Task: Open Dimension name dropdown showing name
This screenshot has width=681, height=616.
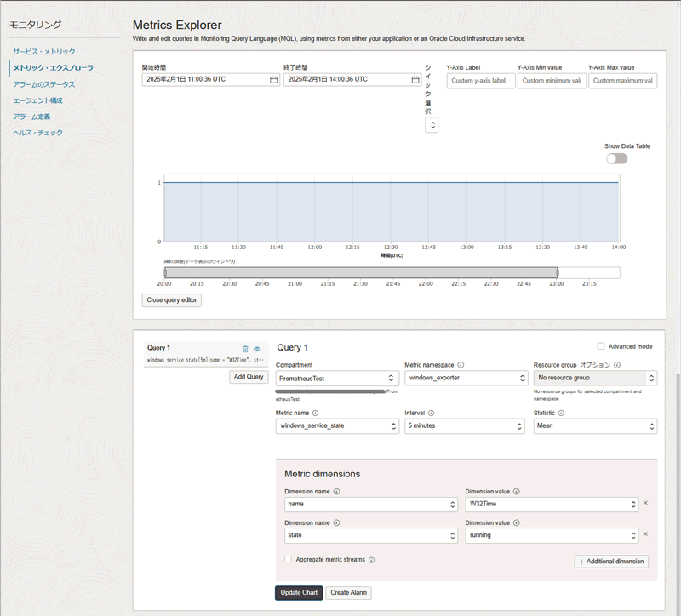Action: click(371, 504)
